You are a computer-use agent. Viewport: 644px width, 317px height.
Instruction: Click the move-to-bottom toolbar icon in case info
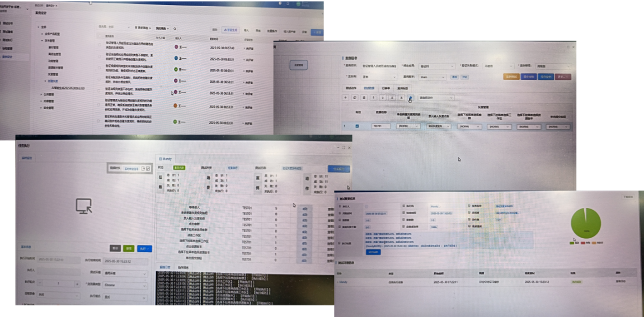pyautogui.click(x=401, y=98)
